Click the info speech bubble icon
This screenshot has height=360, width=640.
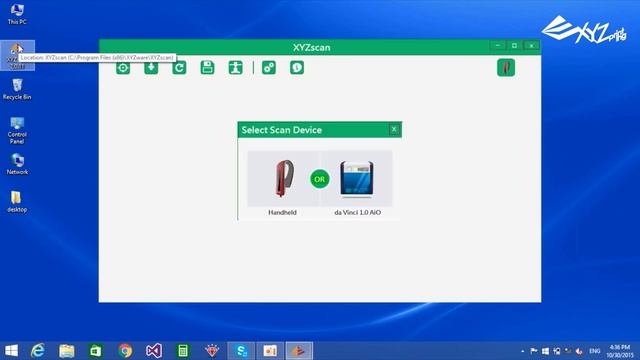click(297, 67)
